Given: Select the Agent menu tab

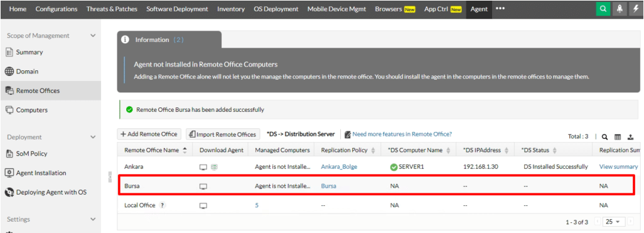Looking at the screenshot, I should 480,9.
